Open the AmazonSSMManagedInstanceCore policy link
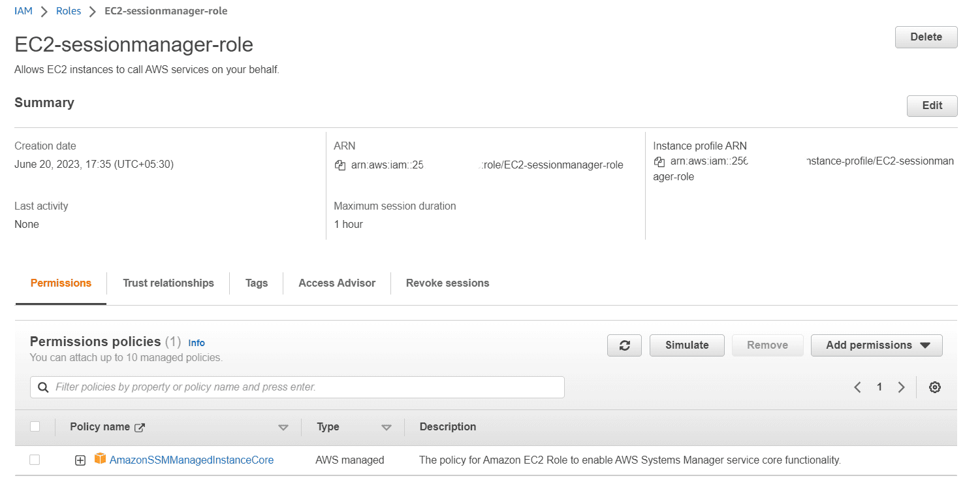This screenshot has height=478, width=980. [x=191, y=460]
